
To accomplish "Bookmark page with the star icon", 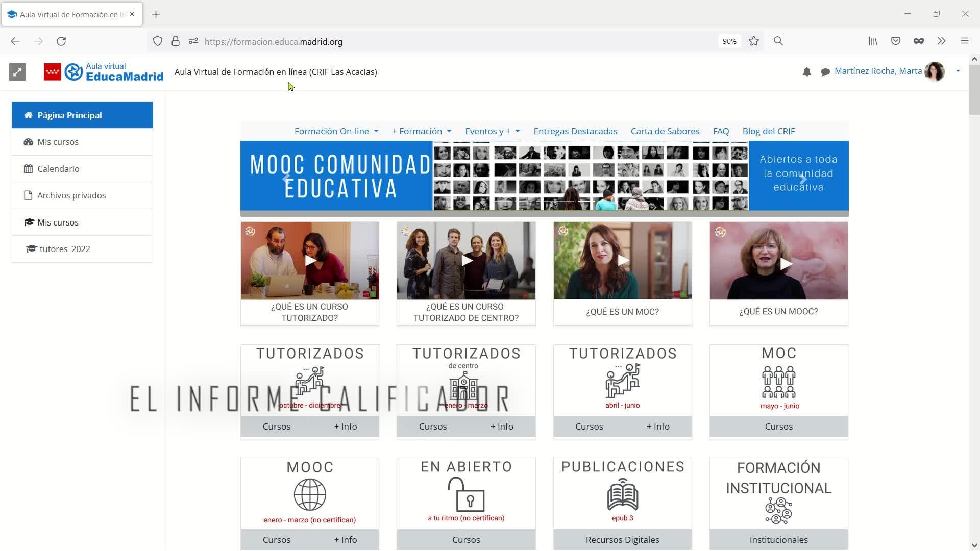I will click(x=754, y=41).
